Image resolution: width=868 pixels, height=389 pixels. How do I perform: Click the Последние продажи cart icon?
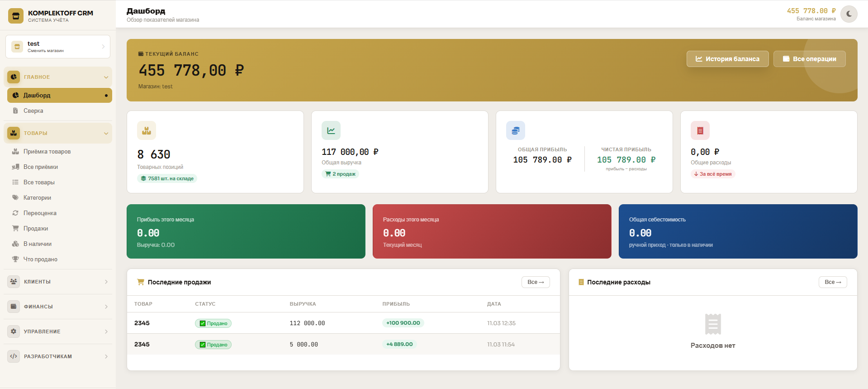(x=141, y=282)
